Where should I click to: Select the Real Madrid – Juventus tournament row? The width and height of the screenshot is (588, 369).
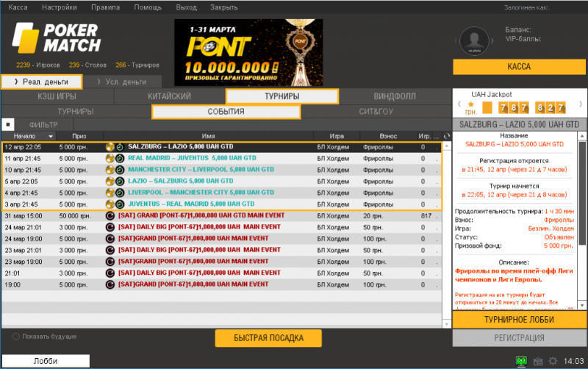tap(220, 158)
